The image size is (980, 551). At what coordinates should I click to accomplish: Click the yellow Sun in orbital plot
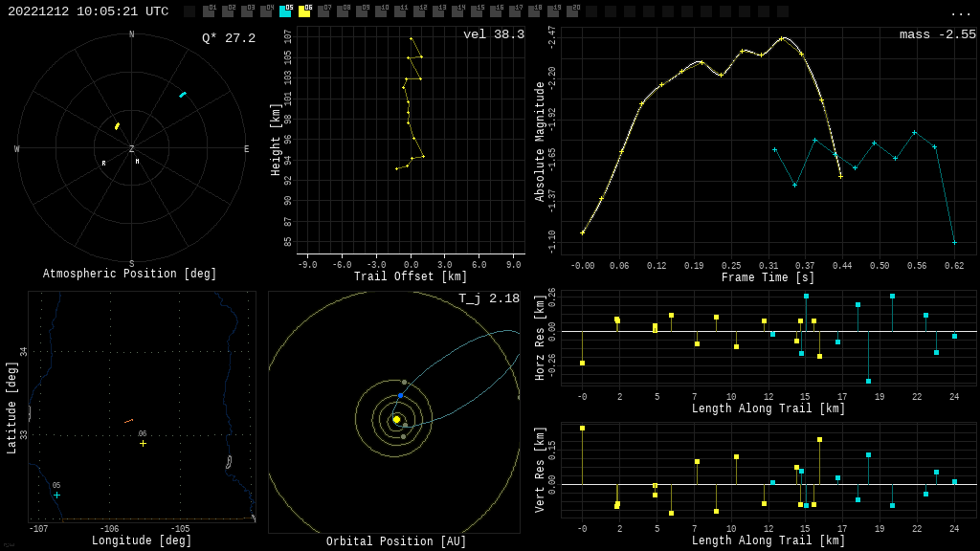tap(396, 419)
